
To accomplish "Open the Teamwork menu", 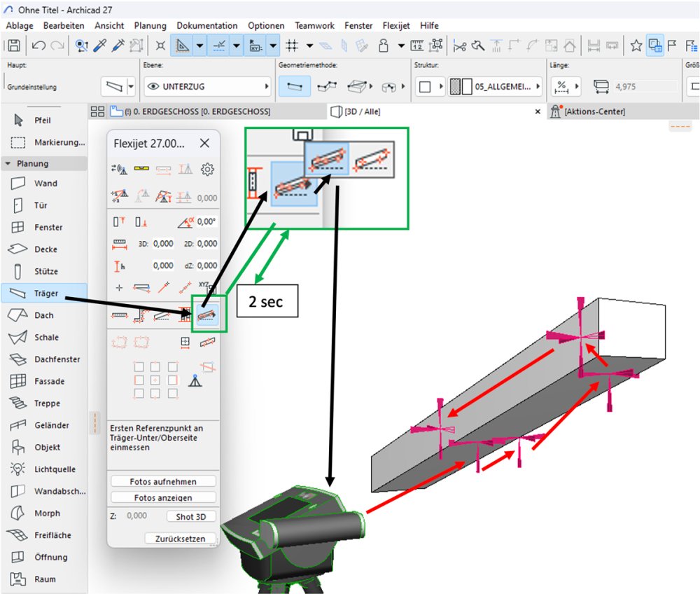I will pyautogui.click(x=314, y=25).
